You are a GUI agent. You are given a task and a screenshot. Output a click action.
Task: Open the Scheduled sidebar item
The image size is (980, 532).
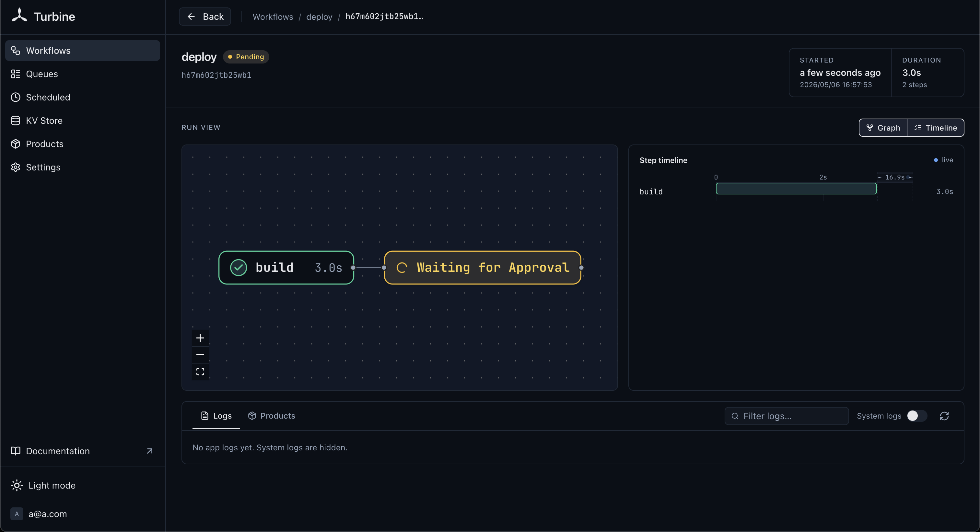pyautogui.click(x=83, y=97)
